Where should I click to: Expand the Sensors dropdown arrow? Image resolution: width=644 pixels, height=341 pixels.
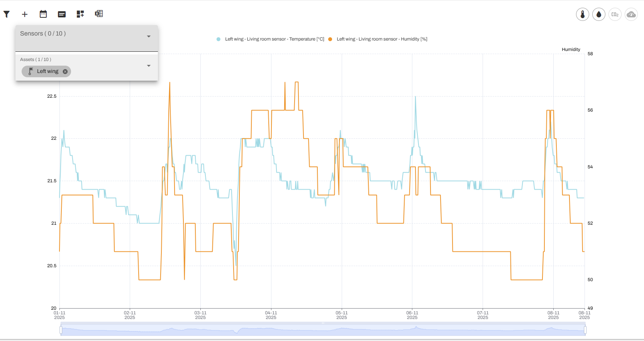coord(149,36)
